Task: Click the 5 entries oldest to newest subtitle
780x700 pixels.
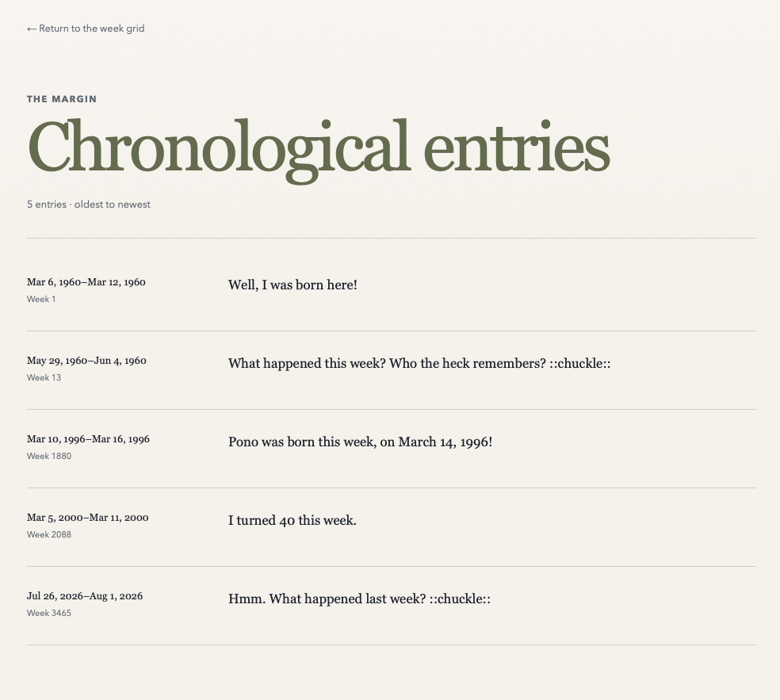Action: [89, 205]
